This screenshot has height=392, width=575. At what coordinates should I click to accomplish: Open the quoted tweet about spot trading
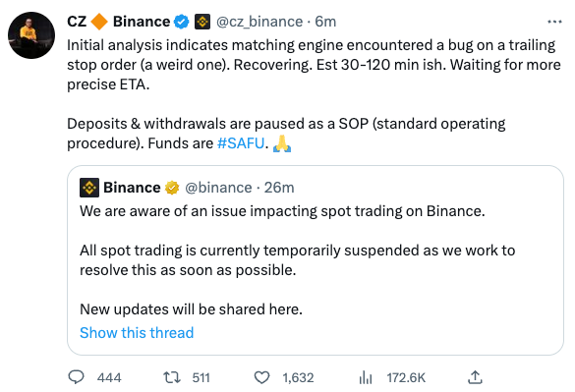[316, 260]
